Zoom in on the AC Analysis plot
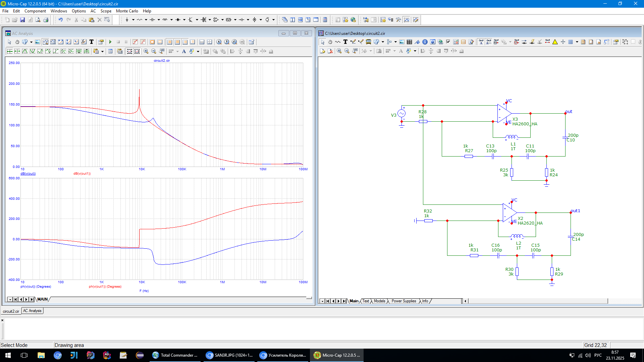 tap(146, 51)
